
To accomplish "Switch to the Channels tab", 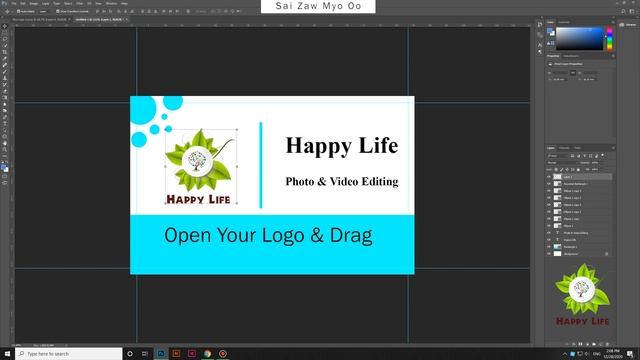I will pyautogui.click(x=564, y=148).
